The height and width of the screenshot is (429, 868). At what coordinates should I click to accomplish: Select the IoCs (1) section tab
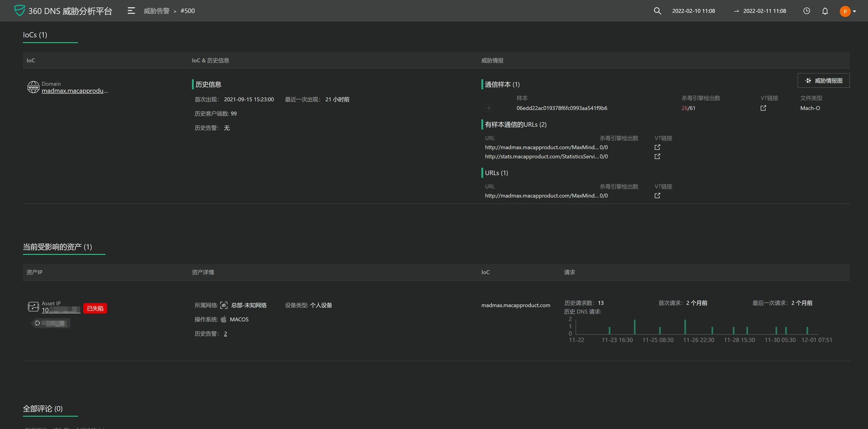click(x=35, y=35)
